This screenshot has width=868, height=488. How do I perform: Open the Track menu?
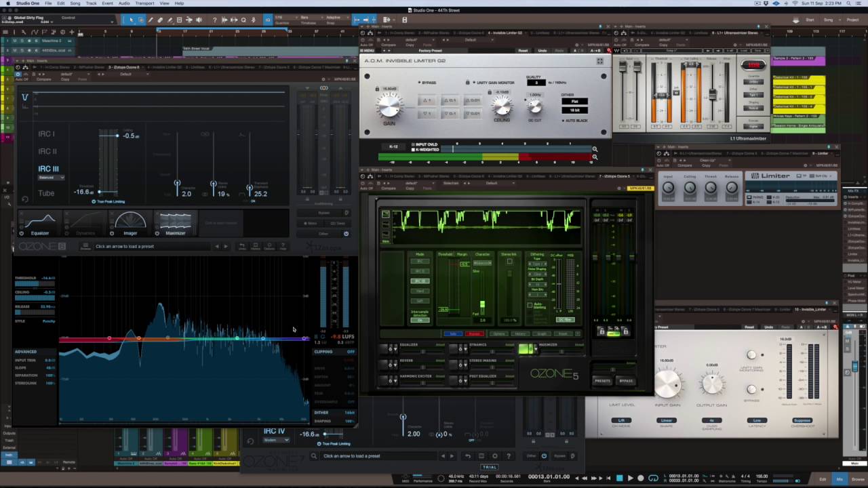[91, 3]
